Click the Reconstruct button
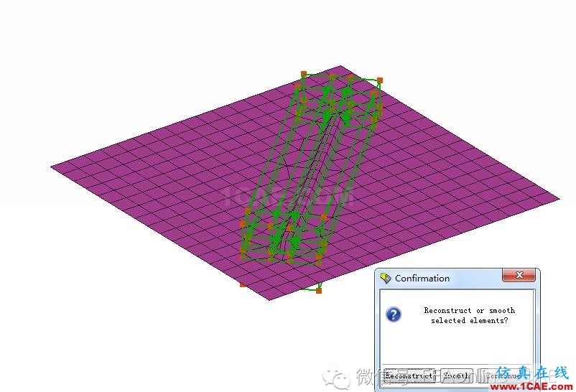The height and width of the screenshot is (392, 576). (409, 375)
